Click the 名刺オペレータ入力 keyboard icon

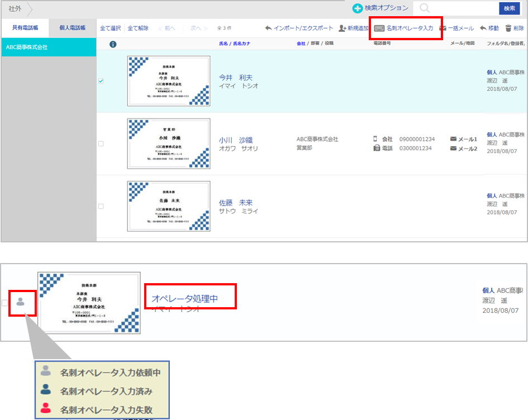pyautogui.click(x=379, y=28)
